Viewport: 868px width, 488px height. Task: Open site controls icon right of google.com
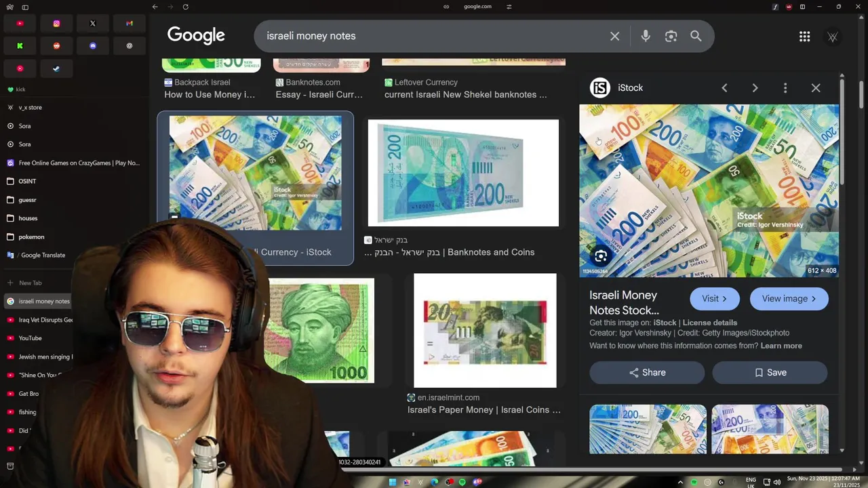509,7
